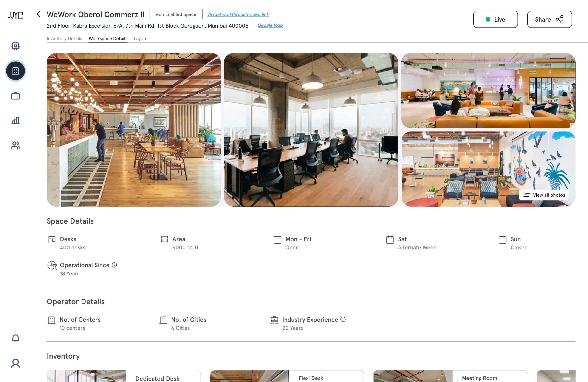This screenshot has height=382, width=588.
Task: Open the users group sidebar icon
Action: pyautogui.click(x=15, y=146)
